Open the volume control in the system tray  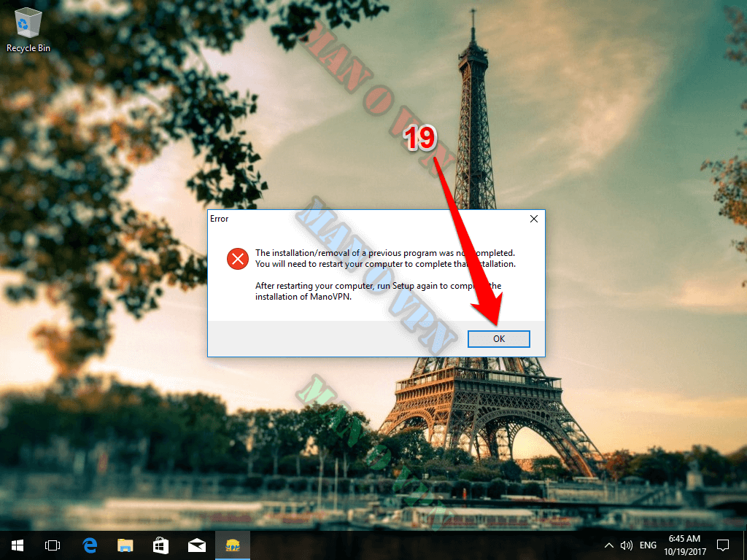click(627, 545)
